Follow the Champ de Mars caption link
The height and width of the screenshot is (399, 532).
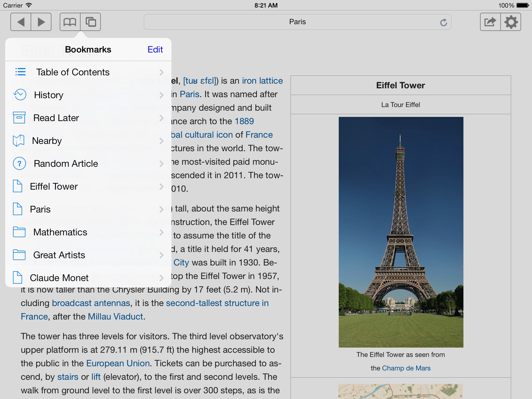(x=406, y=368)
